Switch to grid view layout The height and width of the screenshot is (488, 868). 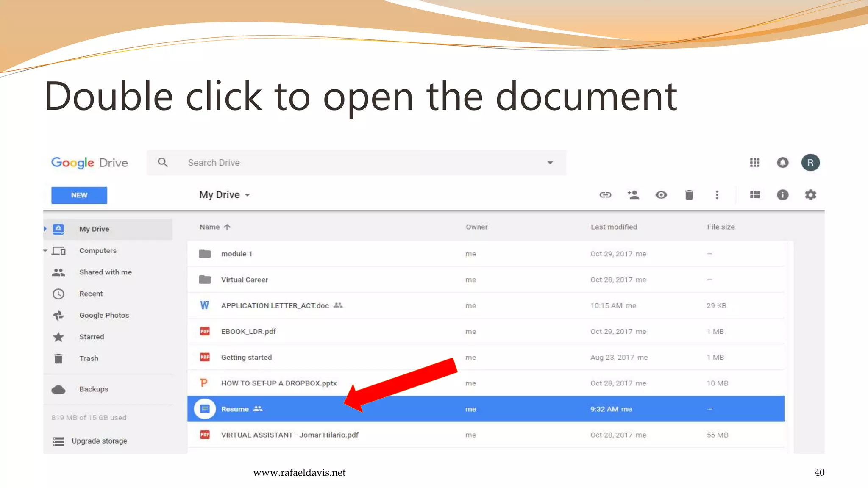click(x=755, y=195)
